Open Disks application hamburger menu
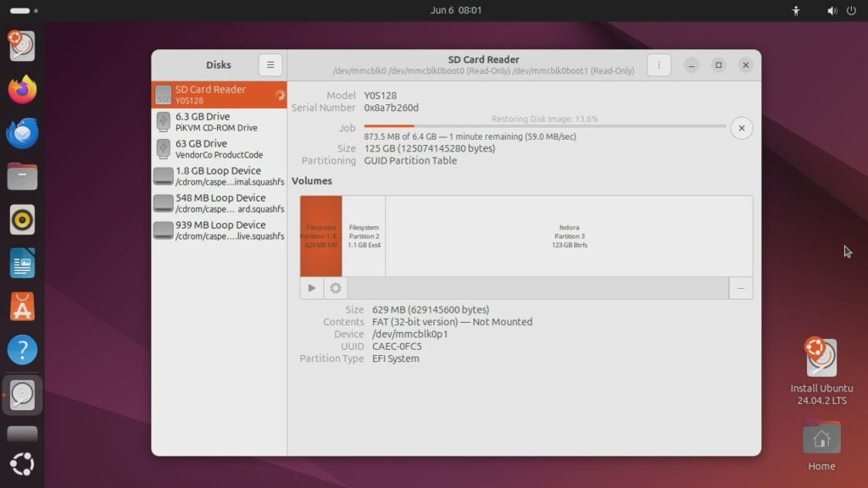 (x=270, y=65)
